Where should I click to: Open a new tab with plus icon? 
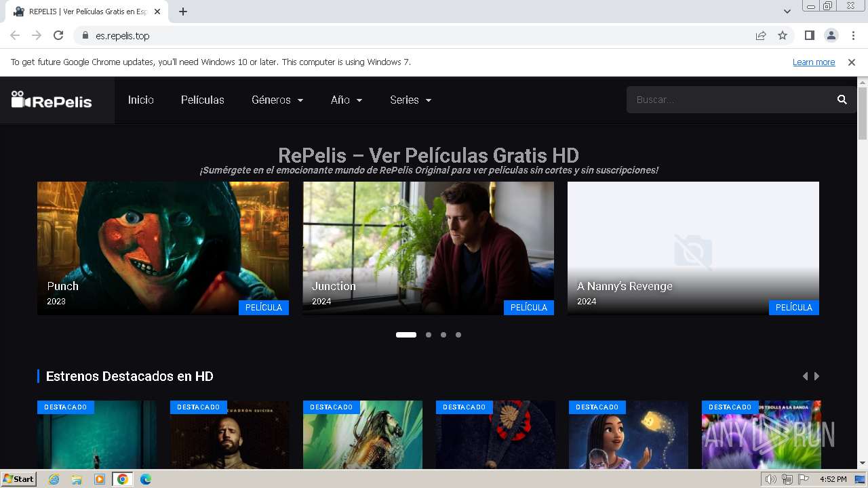(183, 12)
